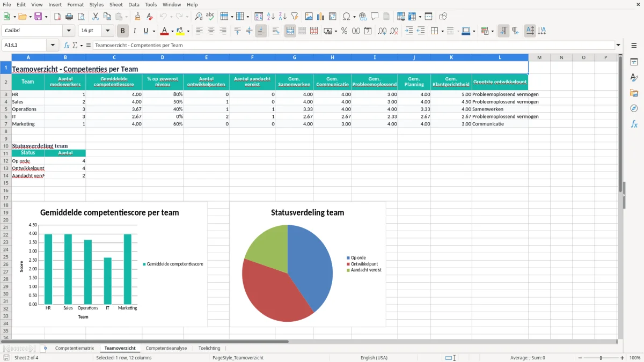Screen dimensions: 644x362
Task: Toggle Align Left
Action: [200, 31]
